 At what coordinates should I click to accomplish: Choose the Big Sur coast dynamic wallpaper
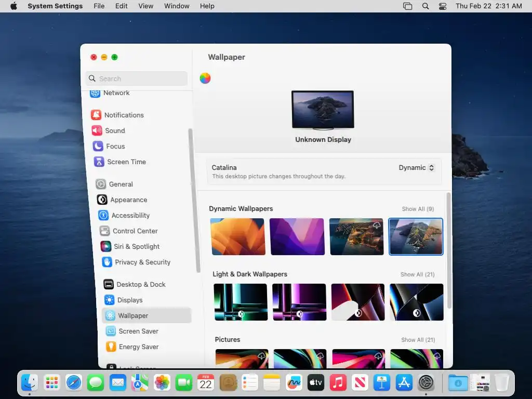(x=356, y=236)
